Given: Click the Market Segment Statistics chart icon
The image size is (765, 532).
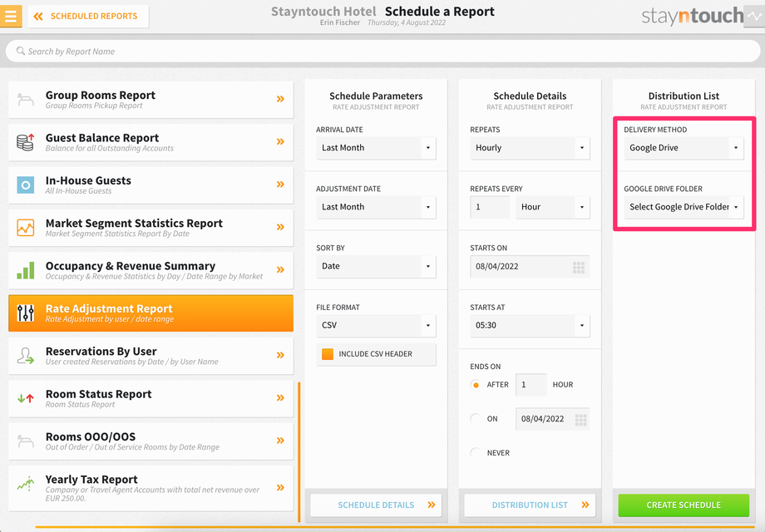Looking at the screenshot, I should coord(26,228).
